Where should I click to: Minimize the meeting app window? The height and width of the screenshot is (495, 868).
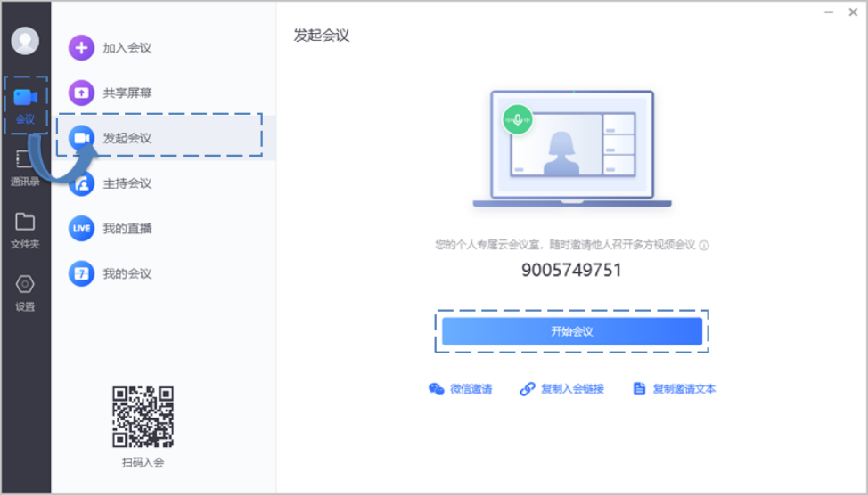point(829,12)
